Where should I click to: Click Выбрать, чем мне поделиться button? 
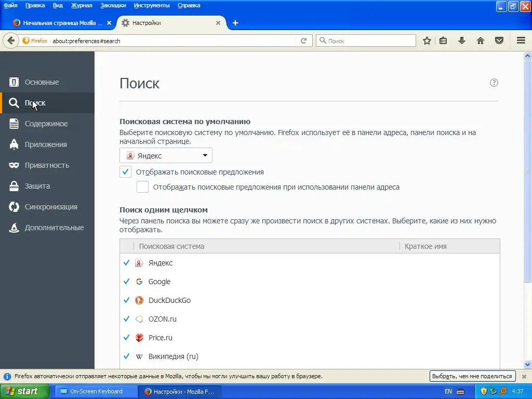(x=472, y=376)
